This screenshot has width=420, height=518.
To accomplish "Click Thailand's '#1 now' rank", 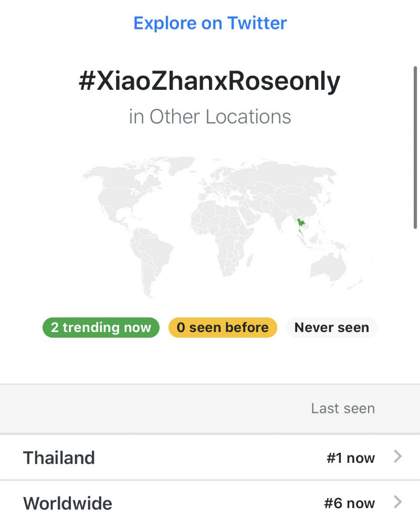I will [x=351, y=458].
